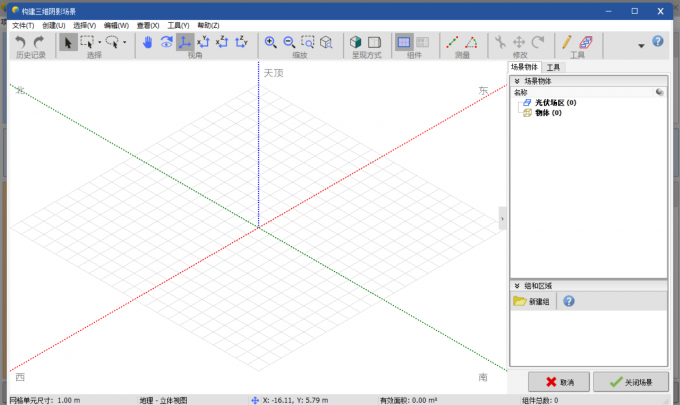This screenshot has width=680, height=405.
Task: Toggle the highlighted components grid button
Action: (x=404, y=42)
